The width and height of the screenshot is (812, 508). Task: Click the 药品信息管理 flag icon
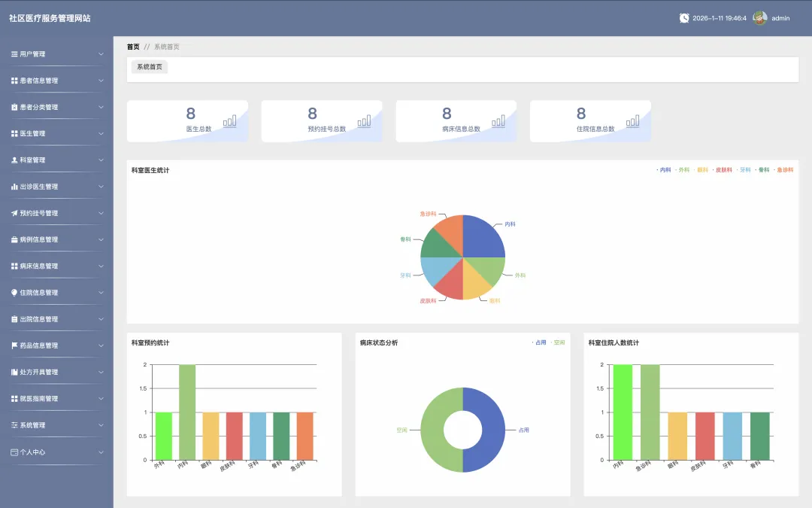tap(14, 345)
